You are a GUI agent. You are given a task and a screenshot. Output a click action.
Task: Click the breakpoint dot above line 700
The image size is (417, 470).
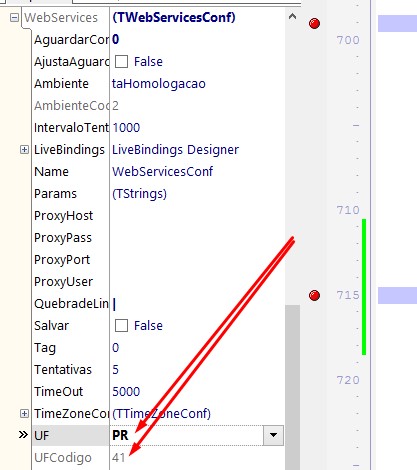[314, 23]
